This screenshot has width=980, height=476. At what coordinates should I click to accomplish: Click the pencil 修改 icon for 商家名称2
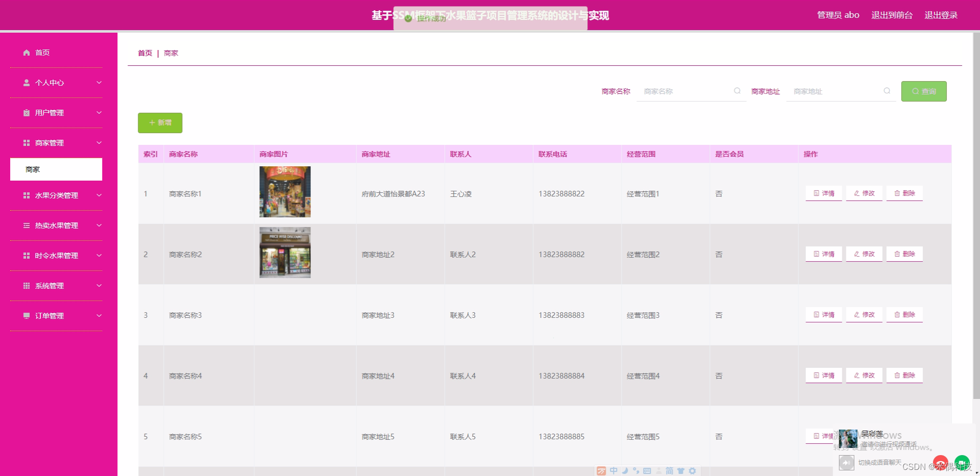(x=857, y=254)
